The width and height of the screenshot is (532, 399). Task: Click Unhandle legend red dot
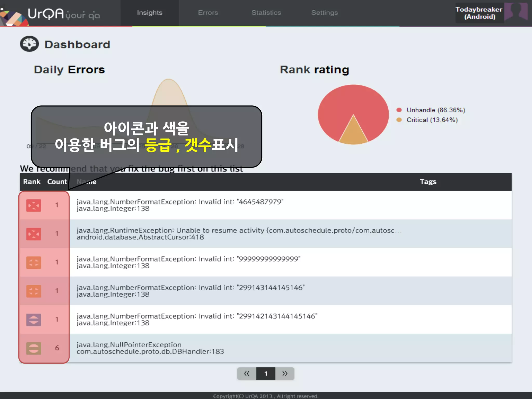399,110
